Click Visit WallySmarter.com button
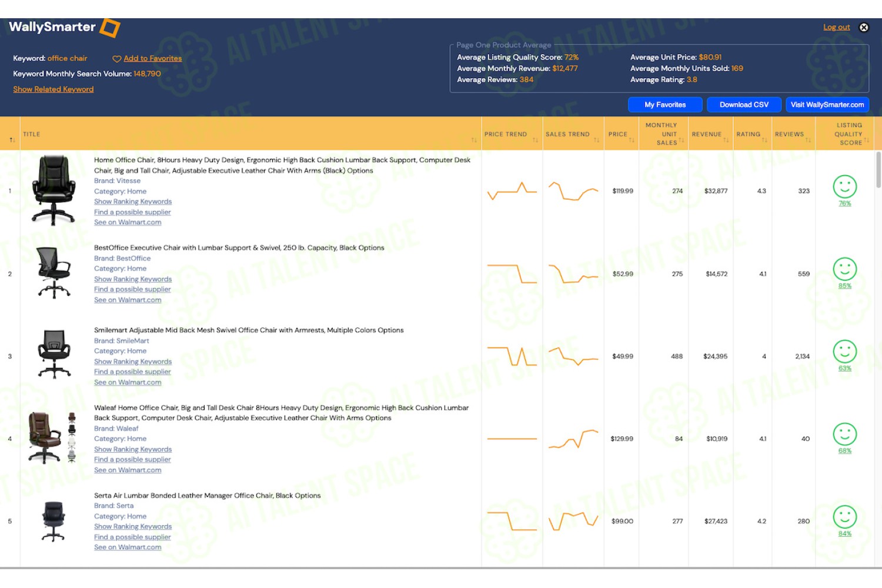This screenshot has width=882, height=588. [827, 105]
